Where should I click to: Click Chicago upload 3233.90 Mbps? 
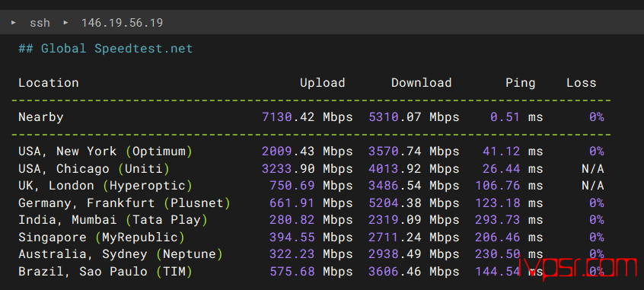[x=308, y=168]
